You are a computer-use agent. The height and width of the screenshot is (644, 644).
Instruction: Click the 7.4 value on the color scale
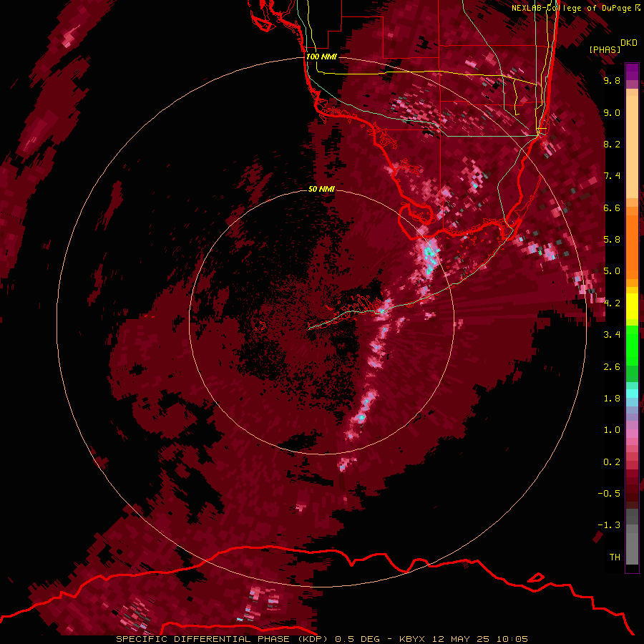click(x=612, y=176)
